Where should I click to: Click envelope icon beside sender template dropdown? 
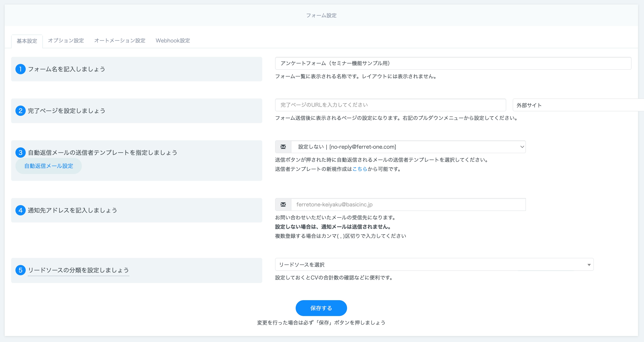283,147
